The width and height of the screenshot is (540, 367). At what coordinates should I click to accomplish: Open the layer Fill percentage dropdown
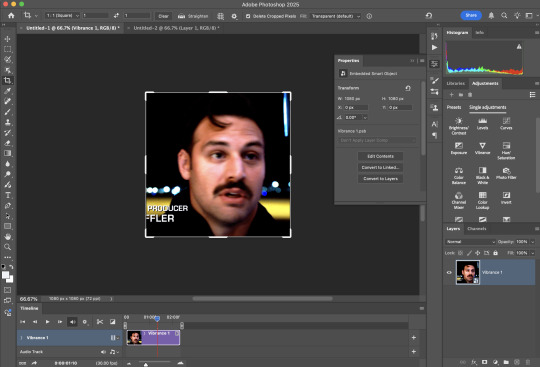[x=532, y=253]
